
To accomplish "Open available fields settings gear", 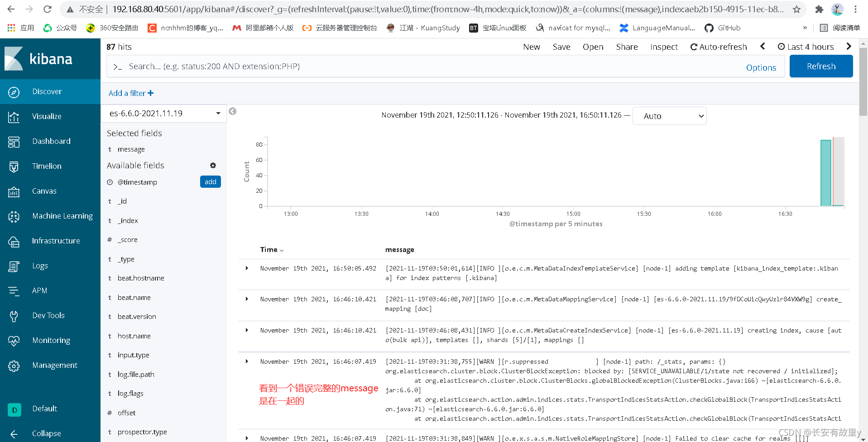I will coord(213,166).
